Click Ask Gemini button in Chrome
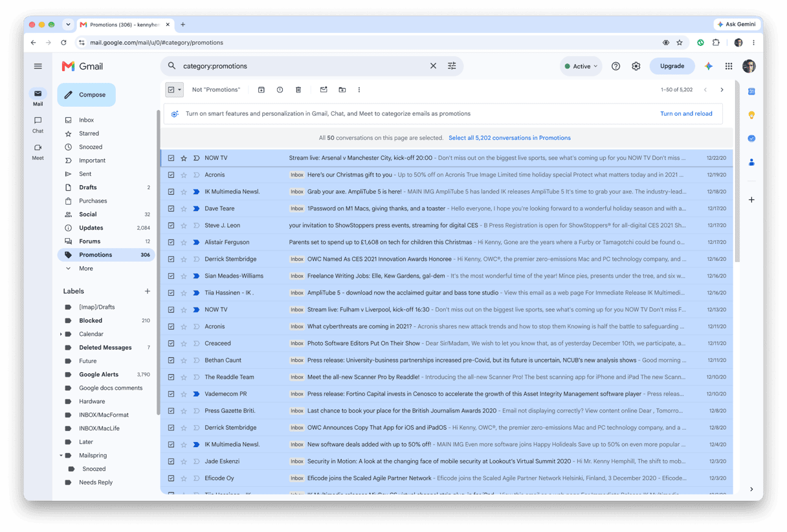Image resolution: width=787 pixels, height=532 pixels. click(737, 25)
